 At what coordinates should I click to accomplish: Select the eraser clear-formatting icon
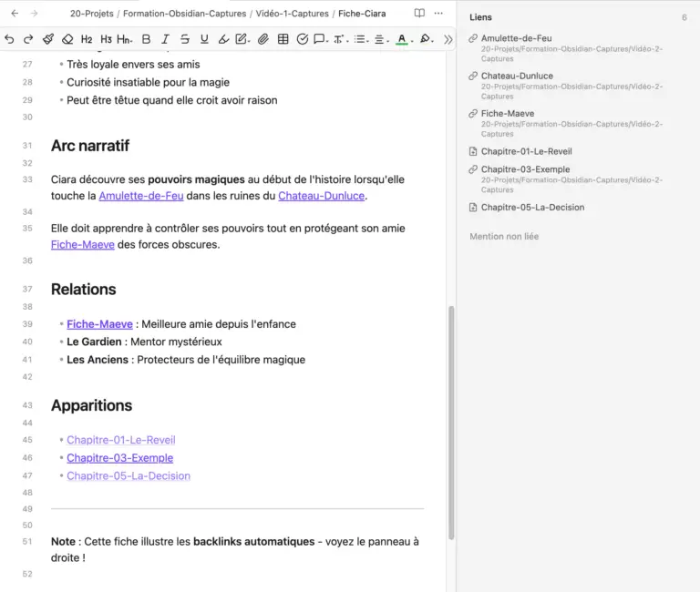coord(67,39)
